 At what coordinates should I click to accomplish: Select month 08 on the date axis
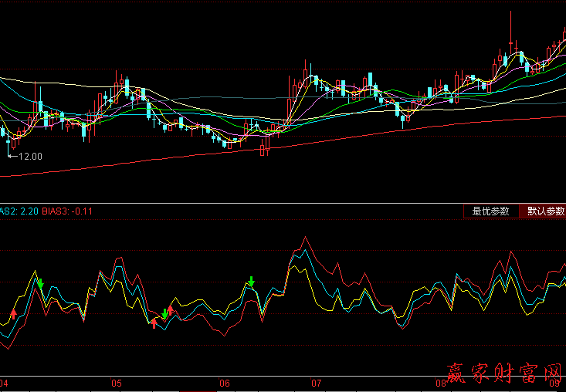(x=440, y=383)
